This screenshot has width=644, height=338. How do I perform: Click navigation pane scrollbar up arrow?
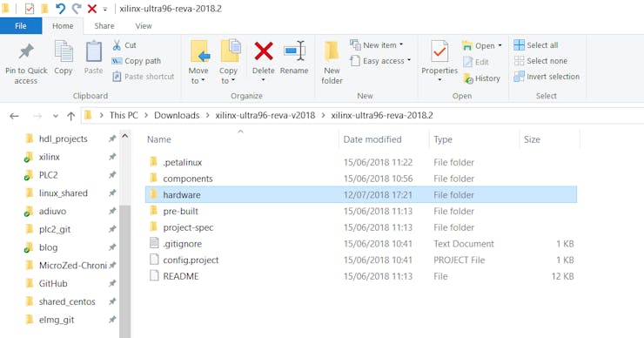[124, 136]
